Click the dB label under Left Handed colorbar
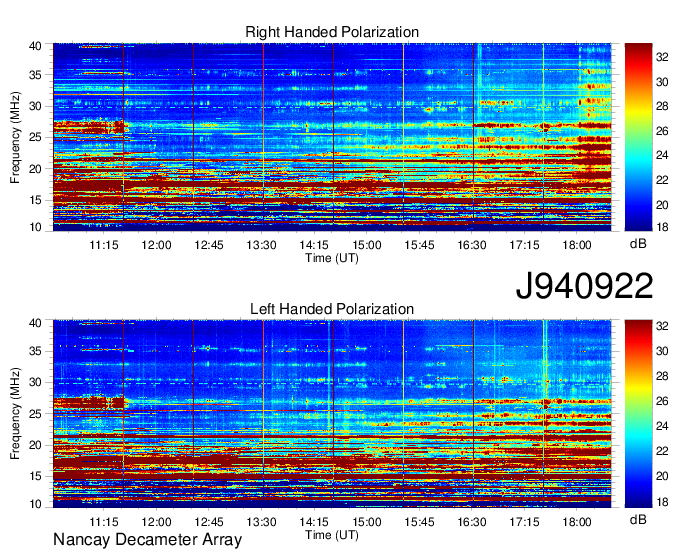Image resolution: width=680 pixels, height=552 pixels. (638, 519)
